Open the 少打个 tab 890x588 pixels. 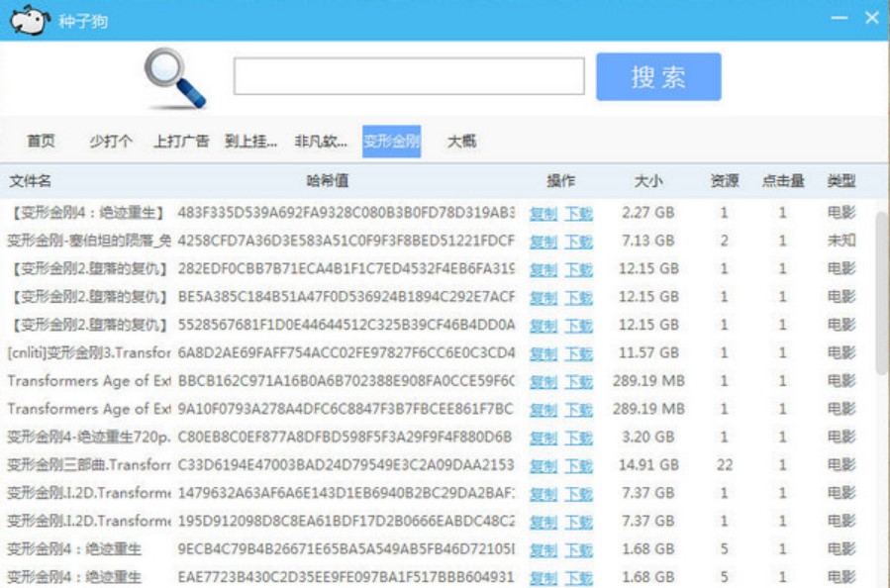[111, 141]
